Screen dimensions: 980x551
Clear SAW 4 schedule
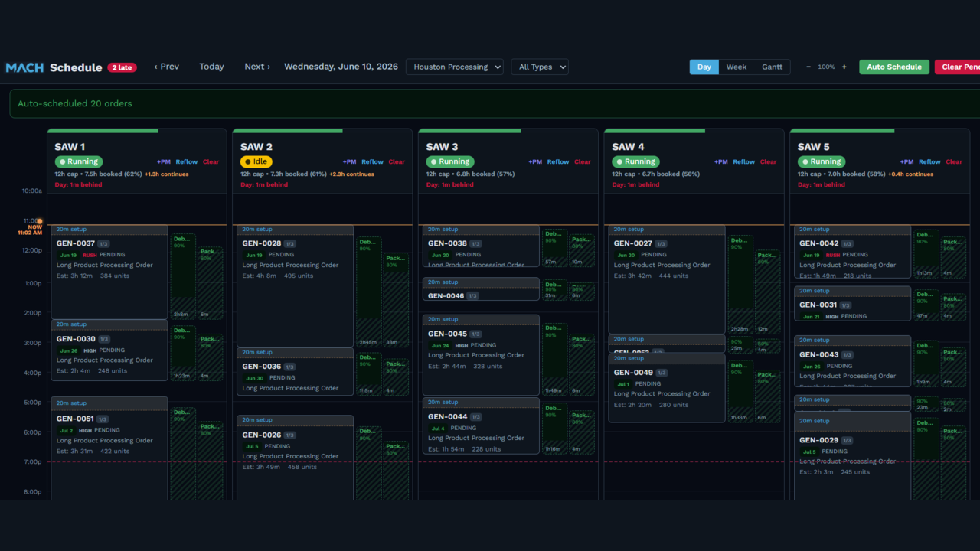(x=768, y=161)
